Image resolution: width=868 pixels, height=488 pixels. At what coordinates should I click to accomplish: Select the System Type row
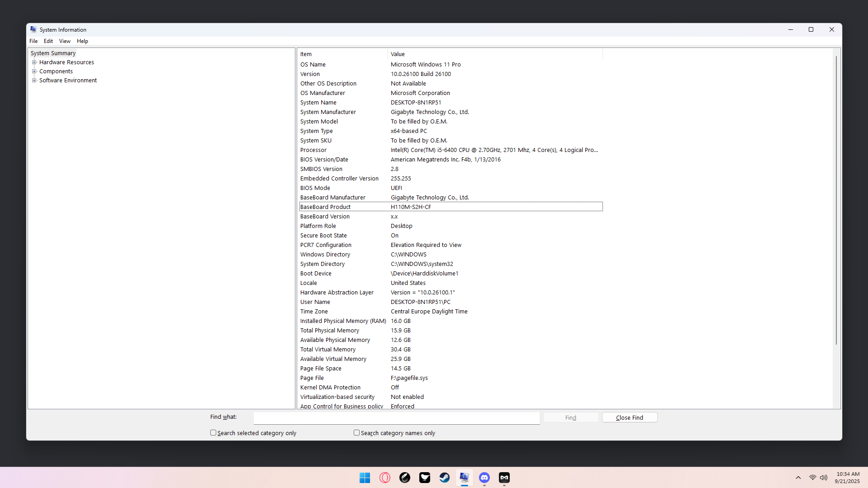pos(451,131)
